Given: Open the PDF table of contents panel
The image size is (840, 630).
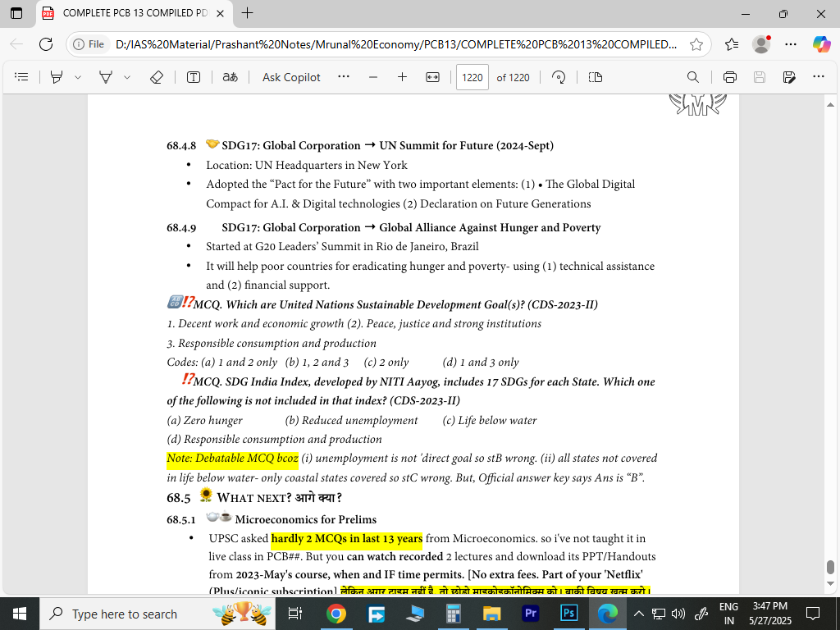Looking at the screenshot, I should coord(22,77).
